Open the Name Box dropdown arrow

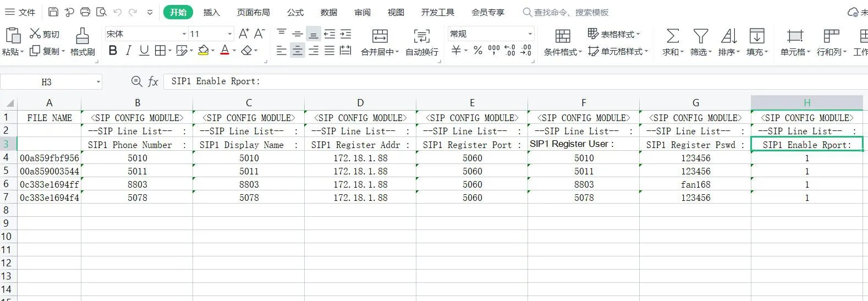tap(98, 82)
